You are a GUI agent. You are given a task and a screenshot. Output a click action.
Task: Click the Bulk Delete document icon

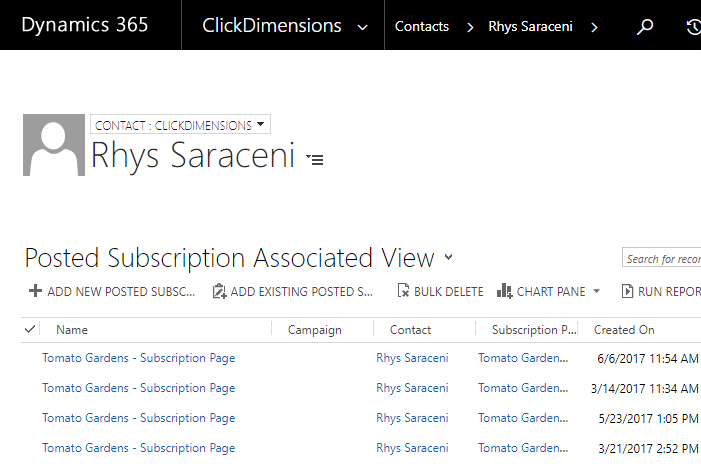pyautogui.click(x=403, y=291)
